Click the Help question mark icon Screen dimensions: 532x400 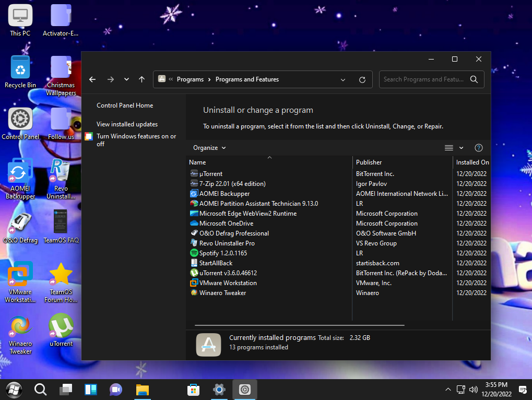(478, 148)
